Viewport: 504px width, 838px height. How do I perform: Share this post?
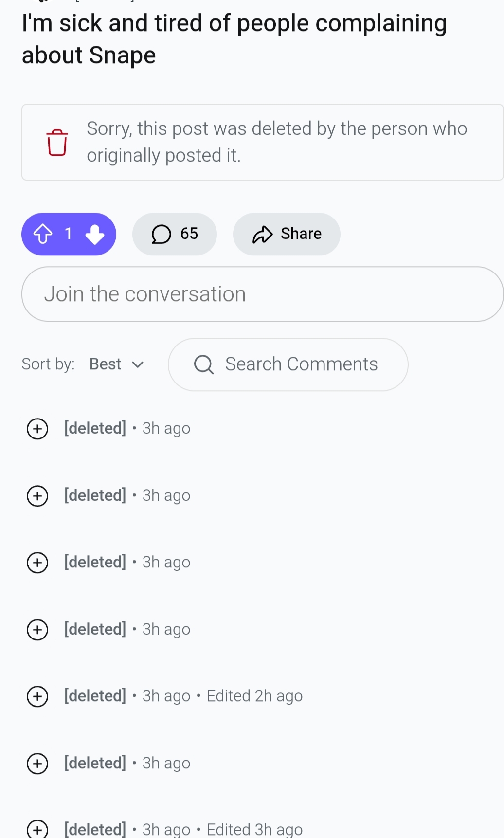(287, 234)
